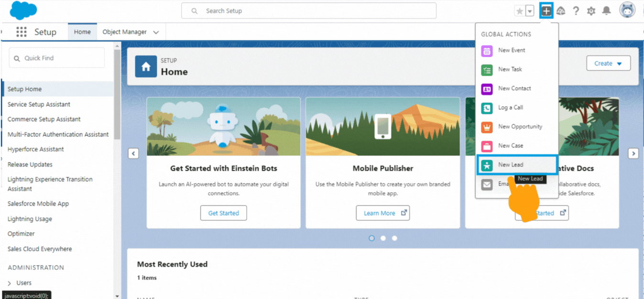This screenshot has height=299, width=644.
Task: Click the Favorites star icon
Action: 519,11
